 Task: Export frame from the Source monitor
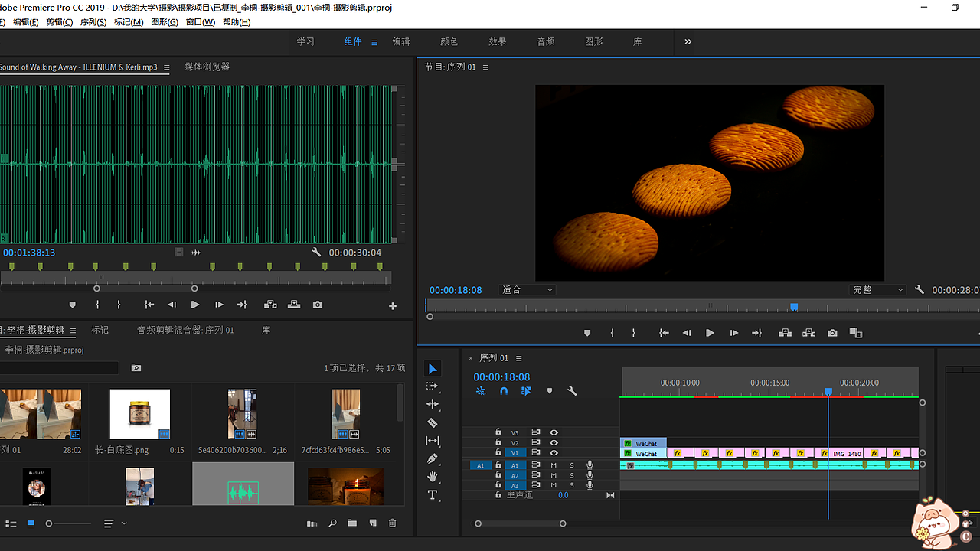click(318, 305)
